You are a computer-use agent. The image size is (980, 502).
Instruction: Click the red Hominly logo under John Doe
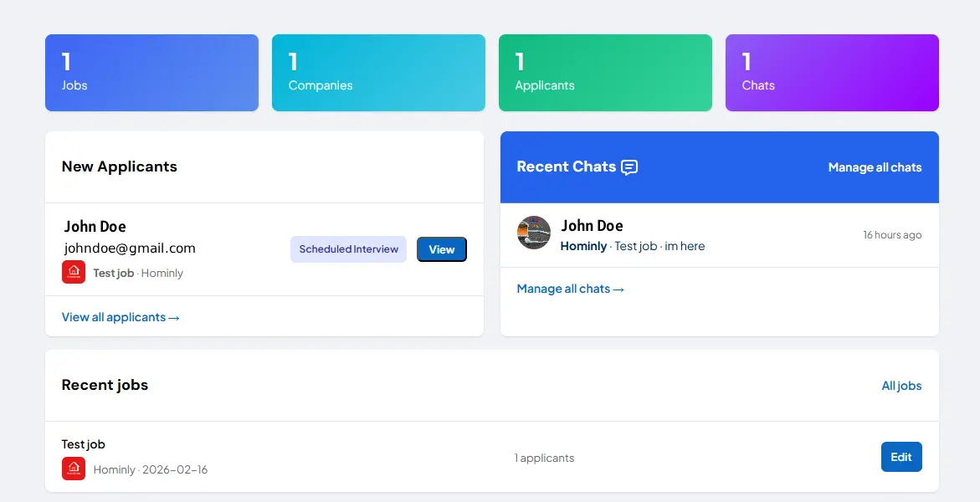(x=74, y=272)
